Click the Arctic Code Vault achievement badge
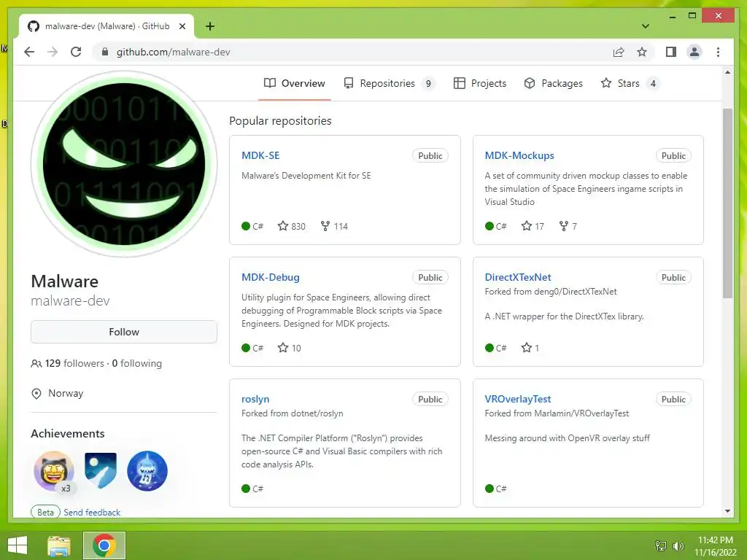The height and width of the screenshot is (560, 747). pyautogui.click(x=101, y=471)
